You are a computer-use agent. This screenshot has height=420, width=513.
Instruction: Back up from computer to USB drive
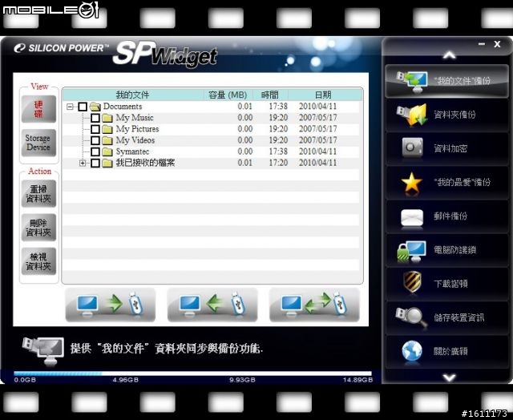[111, 305]
